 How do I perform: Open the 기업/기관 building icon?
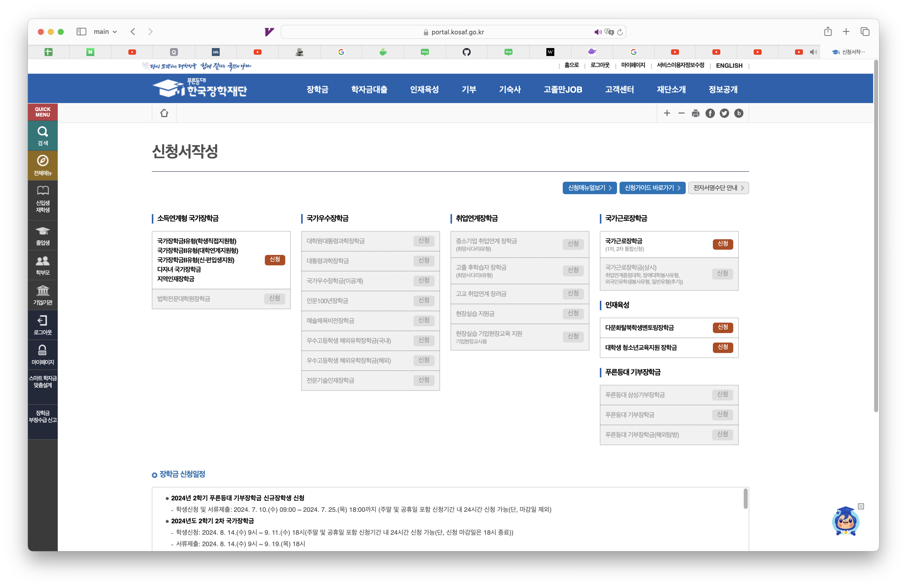click(x=43, y=295)
